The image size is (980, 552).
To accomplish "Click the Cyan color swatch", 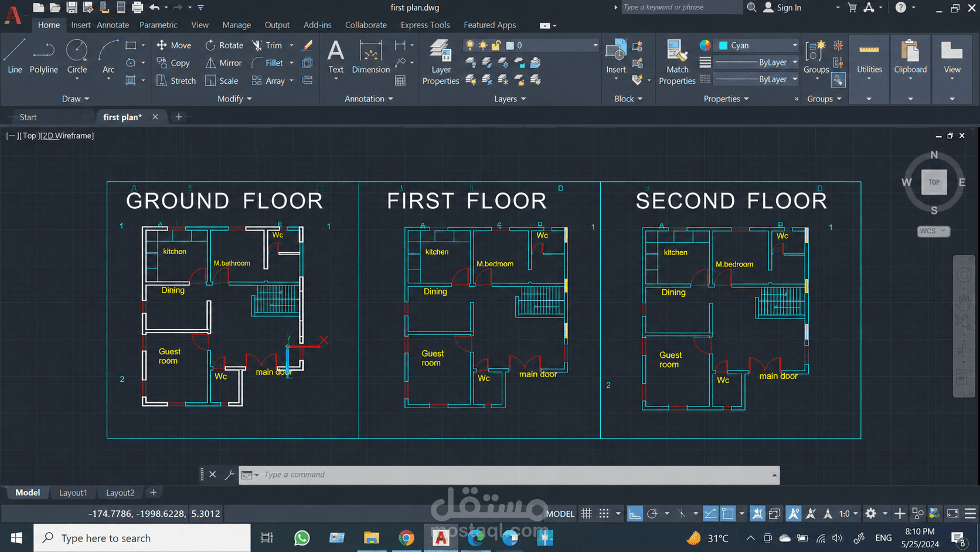I will point(723,45).
